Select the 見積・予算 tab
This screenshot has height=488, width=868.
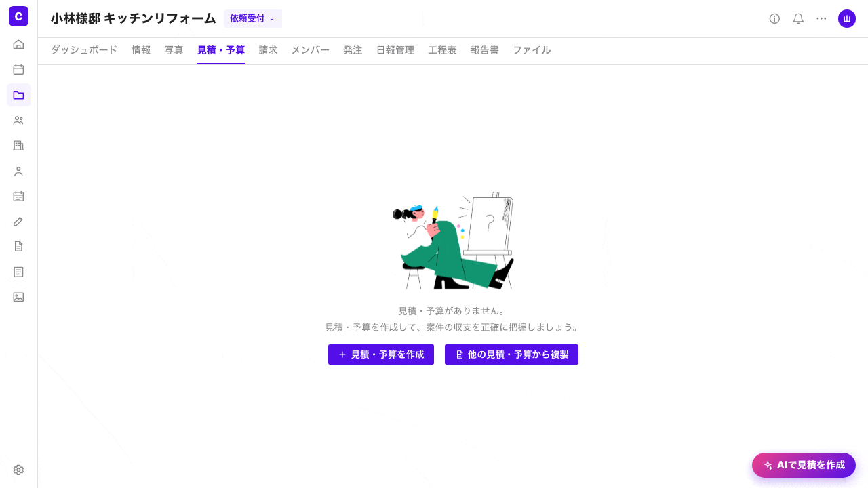(221, 50)
